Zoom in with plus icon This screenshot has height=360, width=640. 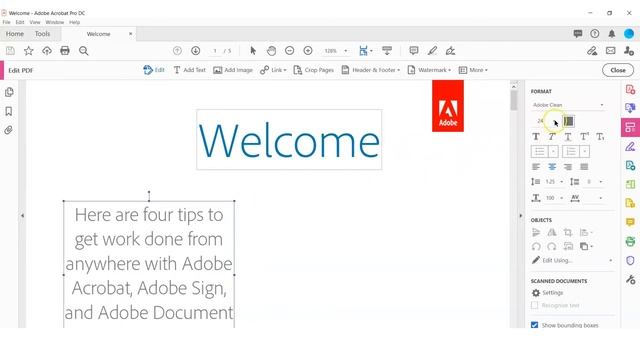[x=308, y=51]
